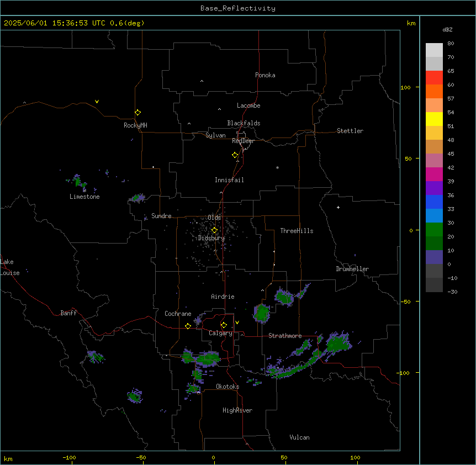476x465 pixels.
Task: Click the white caret marker southwest of Ponoka
Action: pyautogui.click(x=202, y=81)
